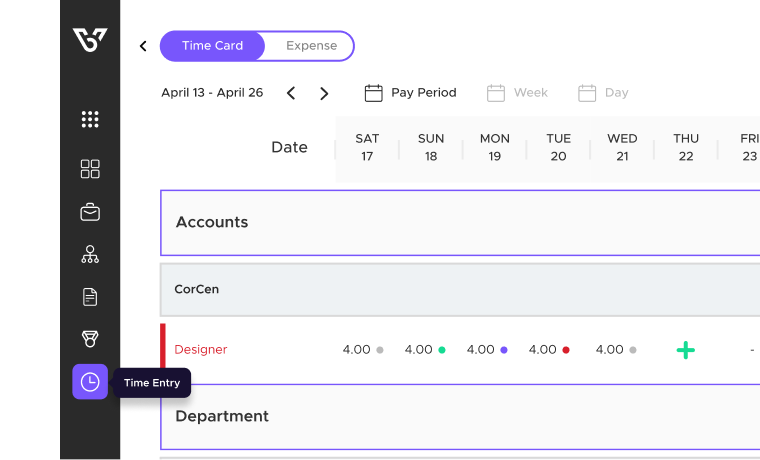Open the apps grid menu icon
This screenshot has height=460, width=760.
click(x=90, y=120)
